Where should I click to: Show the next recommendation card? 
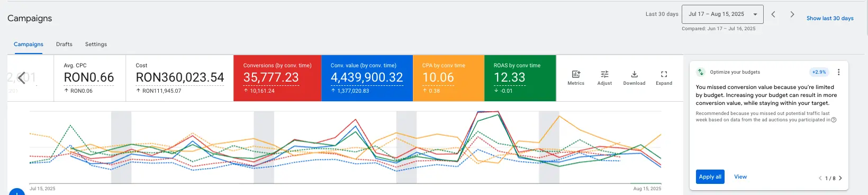click(840, 178)
